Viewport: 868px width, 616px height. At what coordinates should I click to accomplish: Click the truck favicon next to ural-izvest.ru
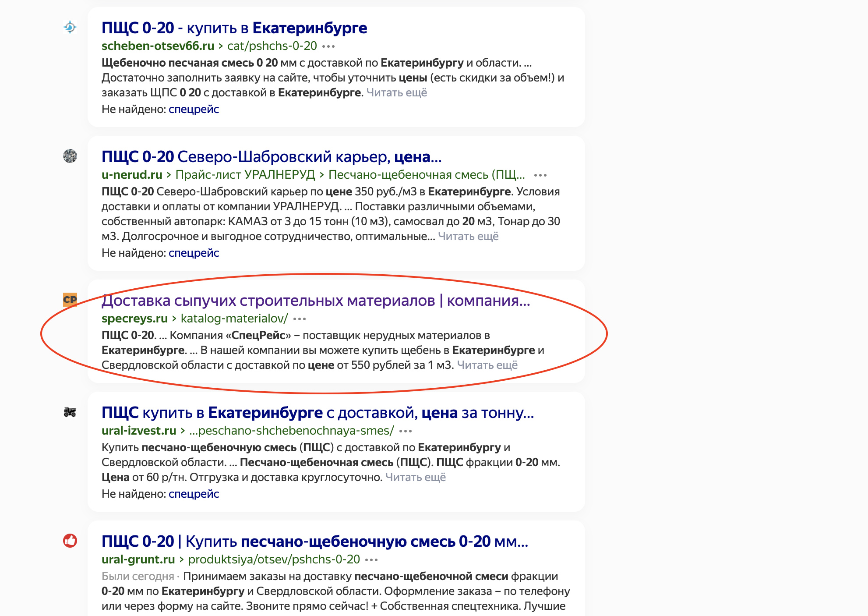pyautogui.click(x=70, y=412)
